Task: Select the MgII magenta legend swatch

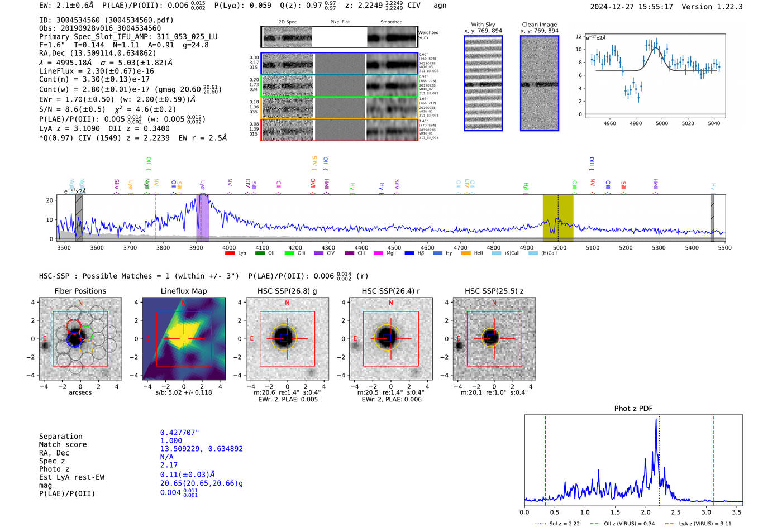Action: point(379,253)
